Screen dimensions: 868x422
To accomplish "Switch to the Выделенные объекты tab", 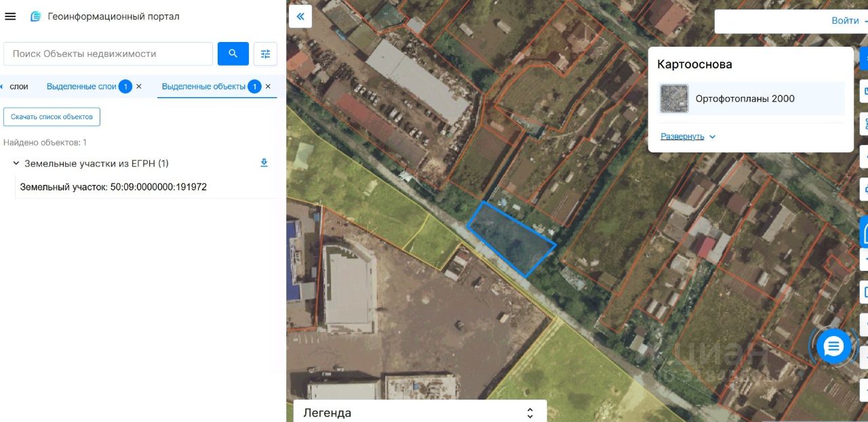I will [204, 87].
